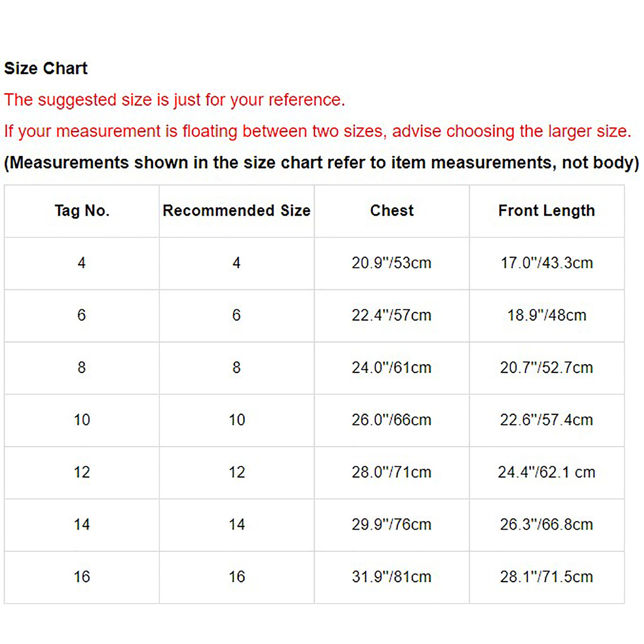The image size is (644, 644).
Task: Select the "Recommended Size" column header
Action: pyautogui.click(x=236, y=211)
